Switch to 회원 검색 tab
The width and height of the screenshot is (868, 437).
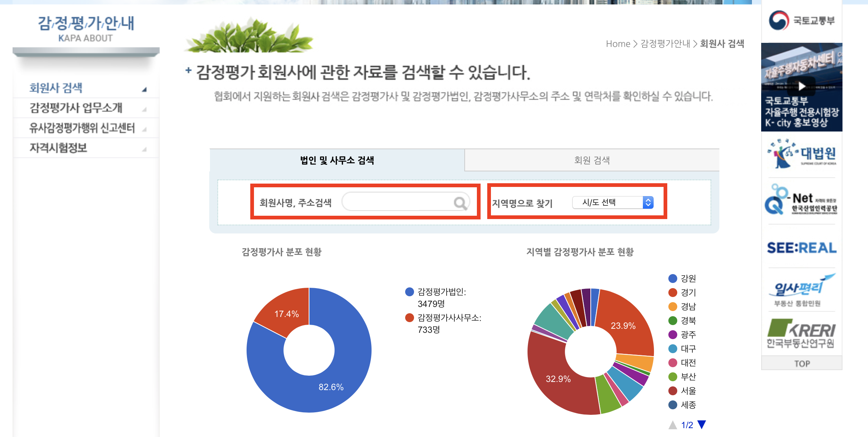591,160
